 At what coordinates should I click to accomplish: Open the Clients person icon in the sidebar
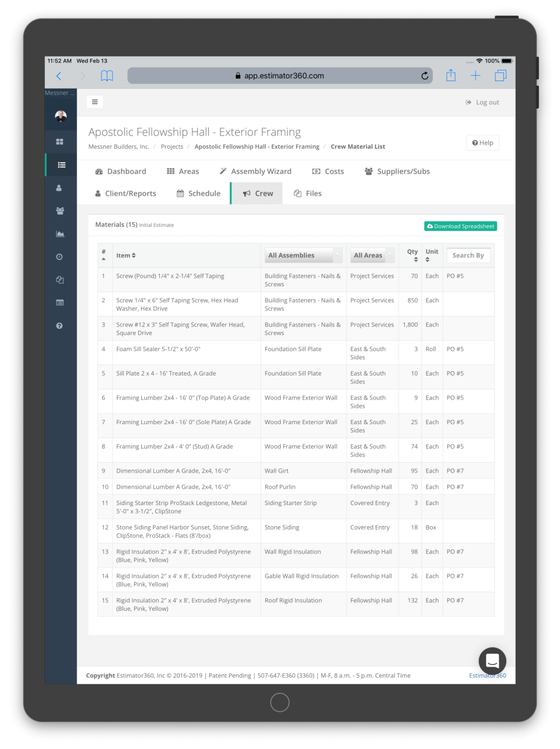[60, 188]
